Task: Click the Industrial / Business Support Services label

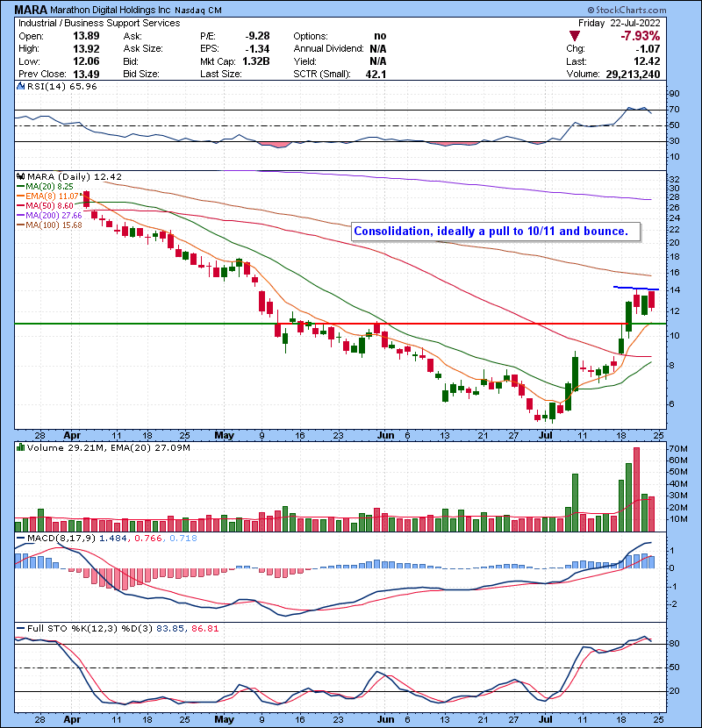Action: coord(99,23)
